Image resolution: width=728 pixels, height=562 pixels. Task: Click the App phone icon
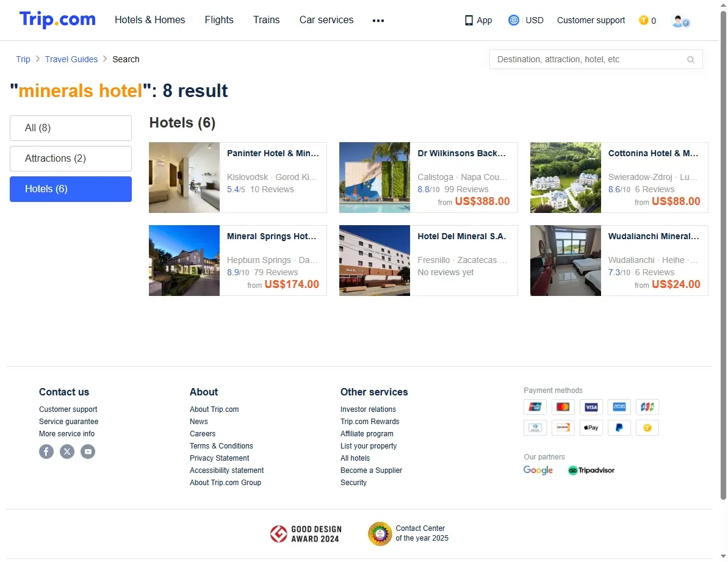[469, 20]
